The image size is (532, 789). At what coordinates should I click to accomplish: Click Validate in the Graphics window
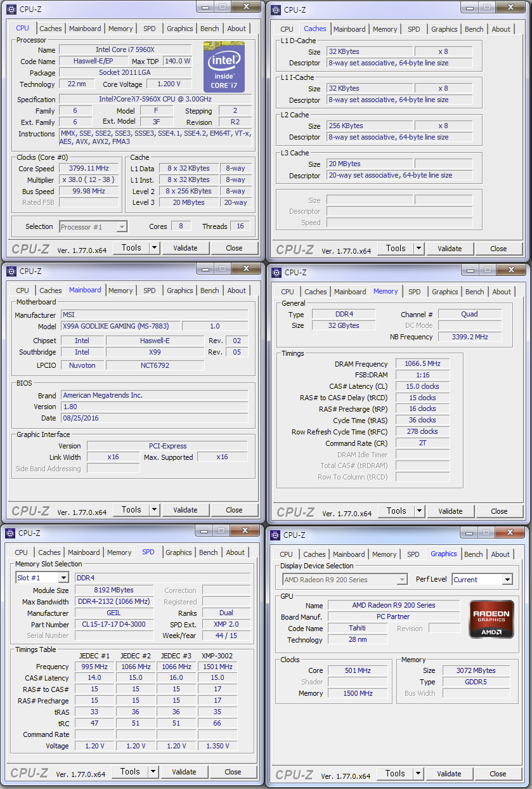point(449,774)
